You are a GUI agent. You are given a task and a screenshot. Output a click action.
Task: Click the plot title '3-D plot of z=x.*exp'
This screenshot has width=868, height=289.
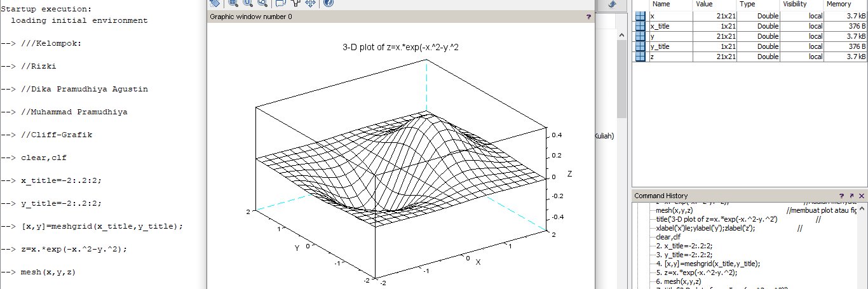point(401,46)
